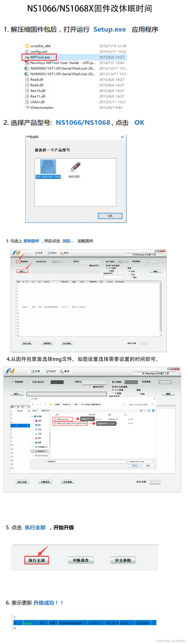Select 十六进制 radio in window without dialog
Screen dimensions: 188x644
tap(107, 268)
